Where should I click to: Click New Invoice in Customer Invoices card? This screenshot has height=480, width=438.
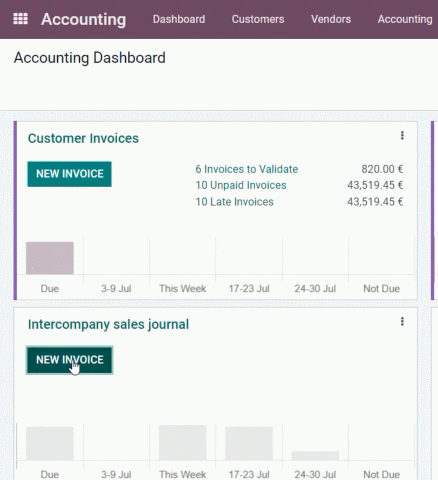pos(69,174)
